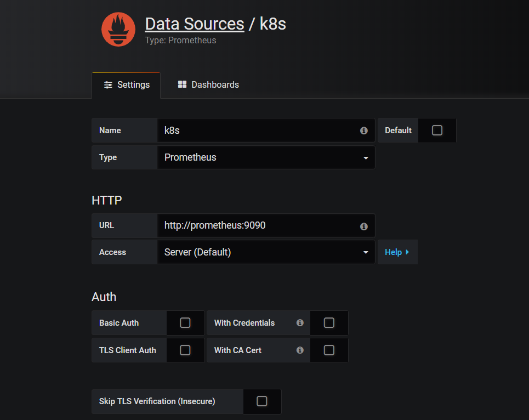Click the Access field label

tap(112, 252)
